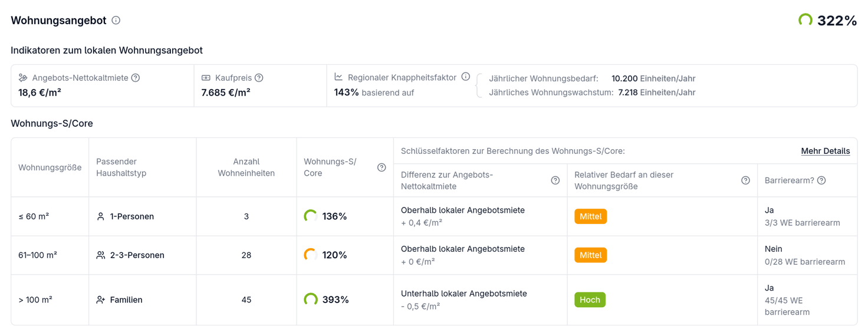Click help icon beside Kaufpreis

click(259, 78)
